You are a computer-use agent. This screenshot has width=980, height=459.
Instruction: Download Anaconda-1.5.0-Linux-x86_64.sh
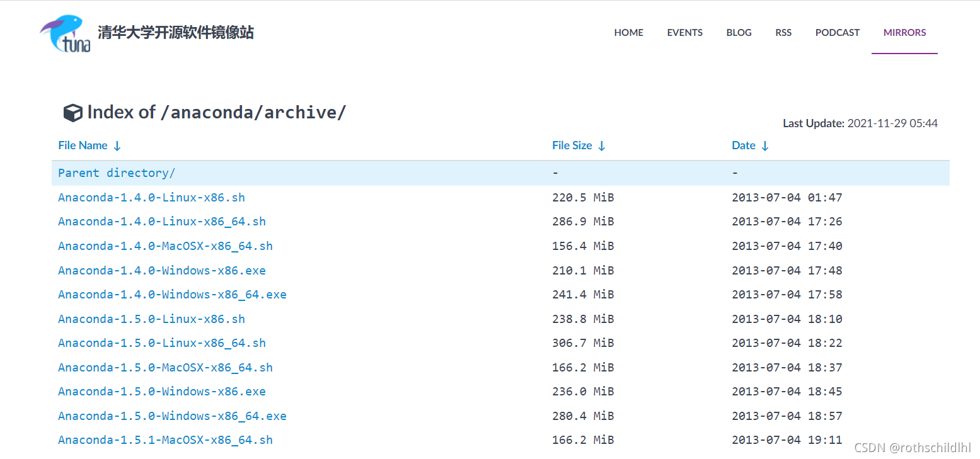pyautogui.click(x=162, y=343)
